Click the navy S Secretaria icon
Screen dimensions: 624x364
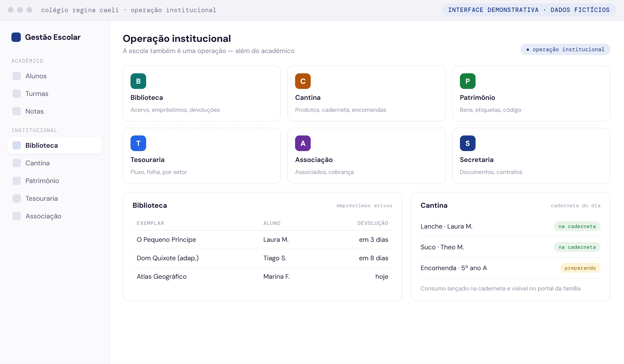coord(467,143)
